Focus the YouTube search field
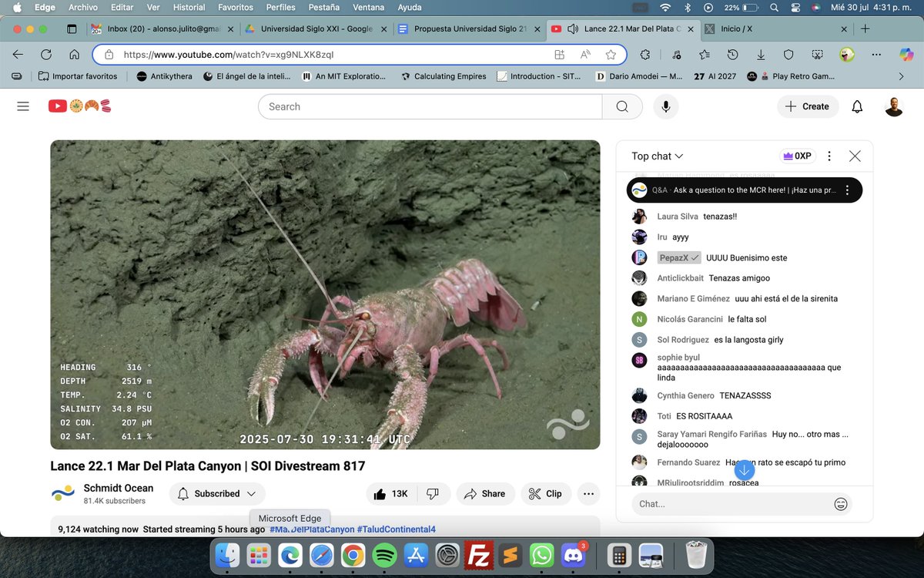Image resolution: width=924 pixels, height=578 pixels. tap(430, 106)
